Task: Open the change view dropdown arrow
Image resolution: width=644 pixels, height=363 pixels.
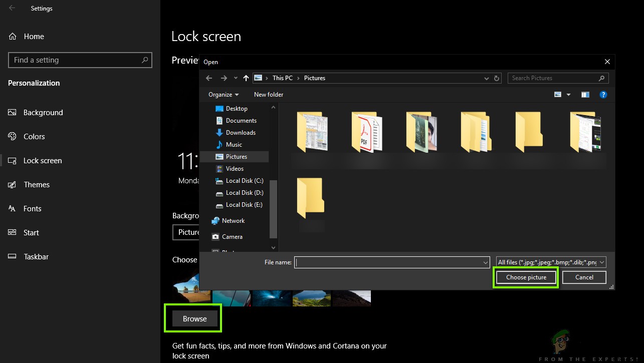Action: pos(569,94)
